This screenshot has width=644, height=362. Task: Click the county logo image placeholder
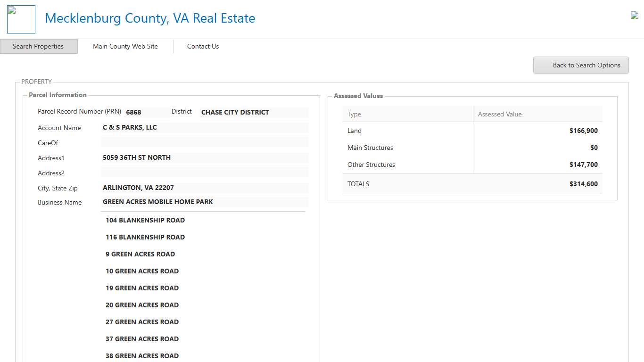coord(21,19)
